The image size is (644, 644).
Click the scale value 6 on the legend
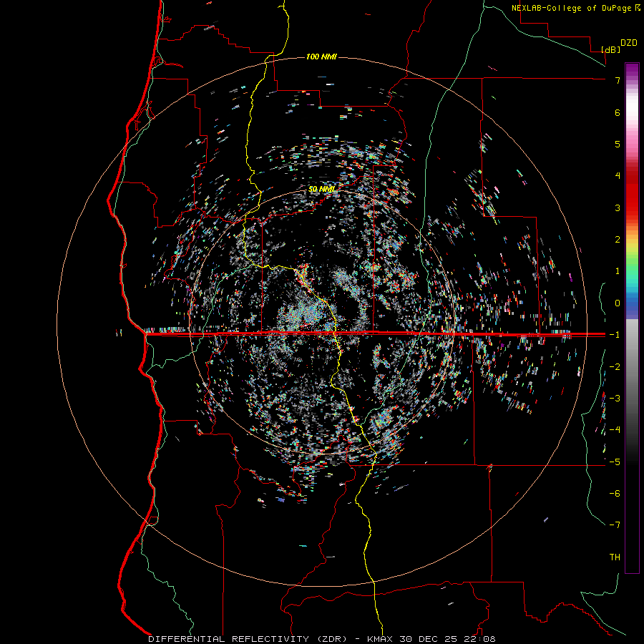click(618, 112)
